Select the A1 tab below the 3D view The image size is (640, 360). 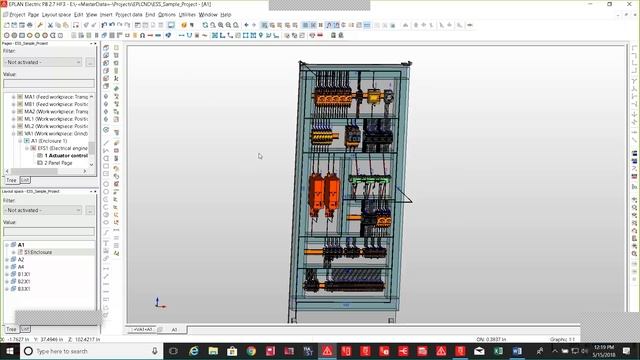click(x=174, y=330)
